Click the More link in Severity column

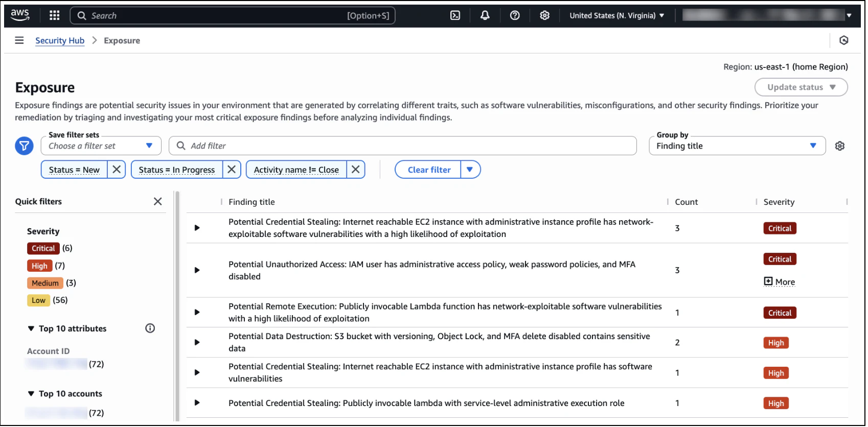(786, 282)
